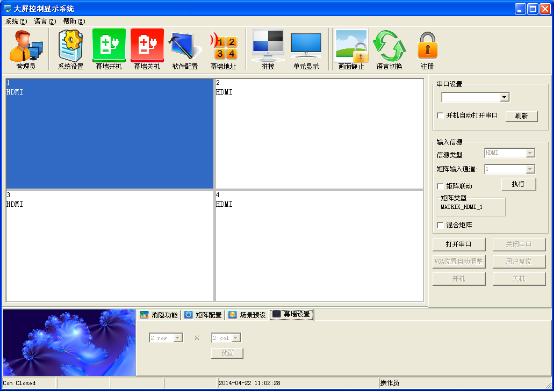
Task: Expand the 2 row dropdown
Action: click(x=166, y=338)
